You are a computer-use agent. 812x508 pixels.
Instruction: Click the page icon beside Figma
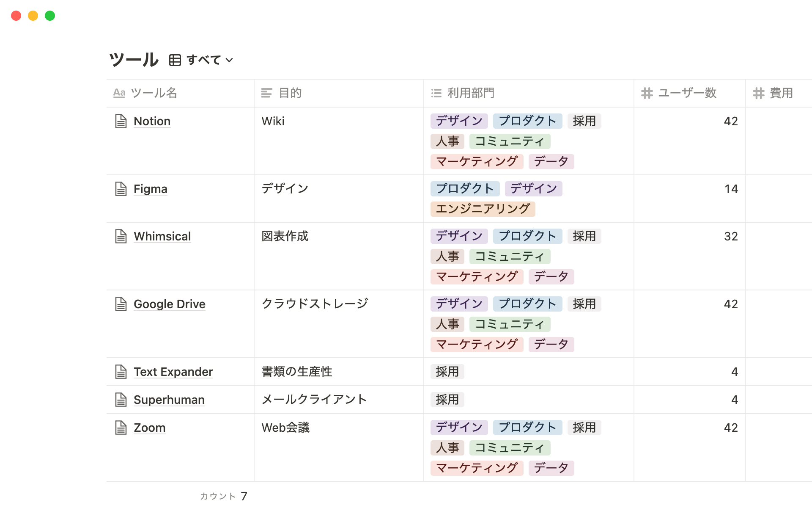[121, 189]
